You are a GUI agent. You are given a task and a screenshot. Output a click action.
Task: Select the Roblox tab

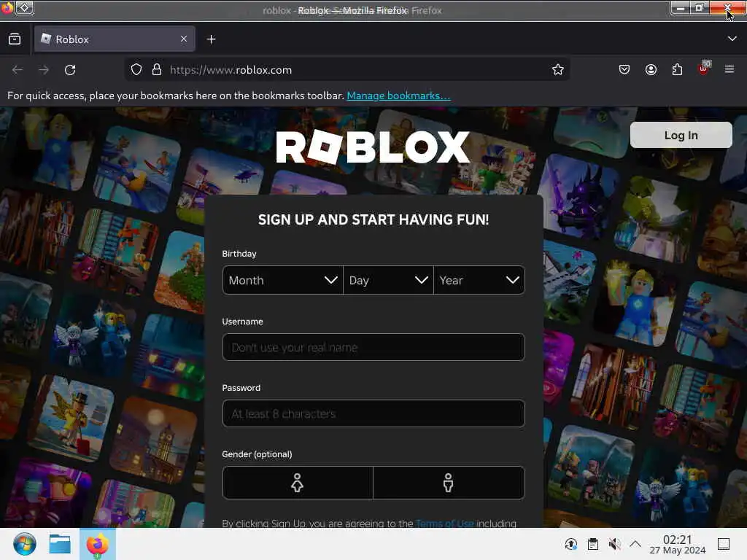(x=115, y=39)
